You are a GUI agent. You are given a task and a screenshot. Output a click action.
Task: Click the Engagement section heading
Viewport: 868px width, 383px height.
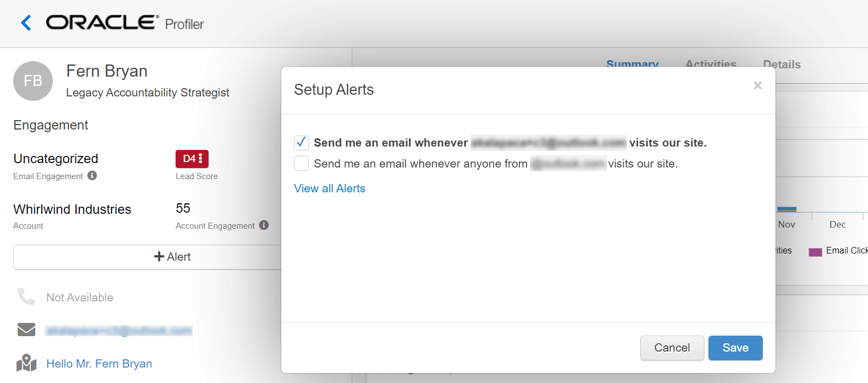[x=51, y=125]
